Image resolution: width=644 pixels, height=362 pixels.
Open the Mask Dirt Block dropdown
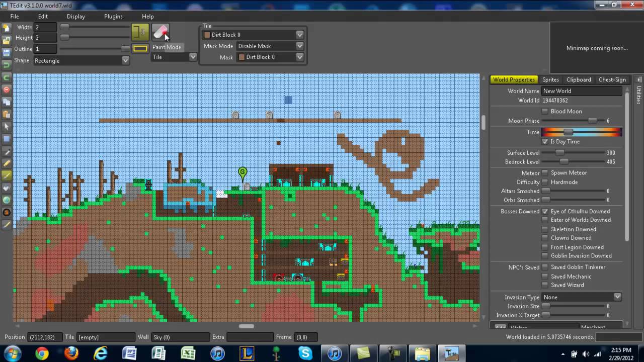pyautogui.click(x=270, y=57)
